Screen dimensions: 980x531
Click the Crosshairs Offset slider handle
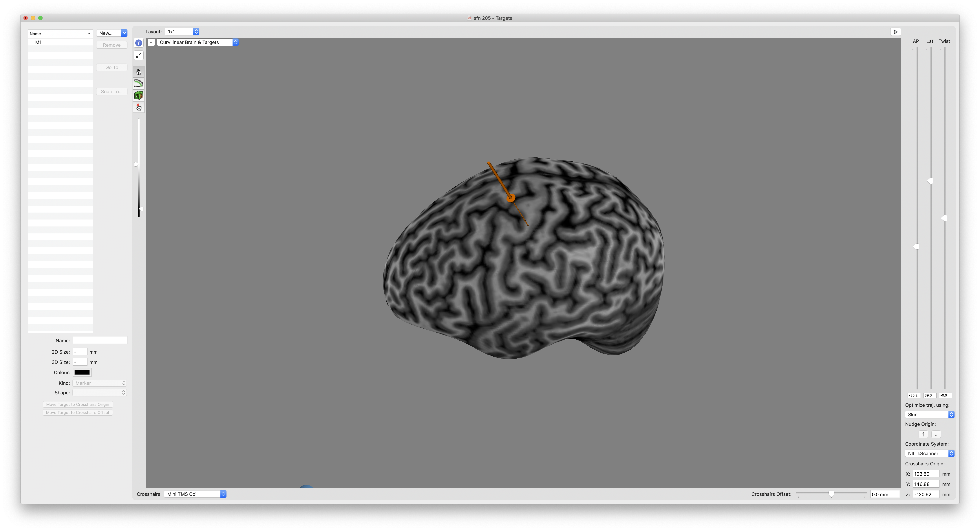pyautogui.click(x=831, y=494)
